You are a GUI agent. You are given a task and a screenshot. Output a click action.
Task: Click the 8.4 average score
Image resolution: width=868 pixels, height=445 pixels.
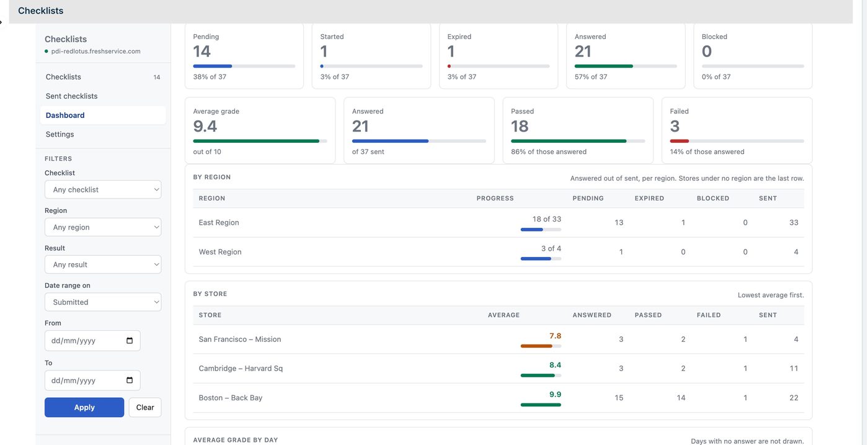click(x=555, y=365)
